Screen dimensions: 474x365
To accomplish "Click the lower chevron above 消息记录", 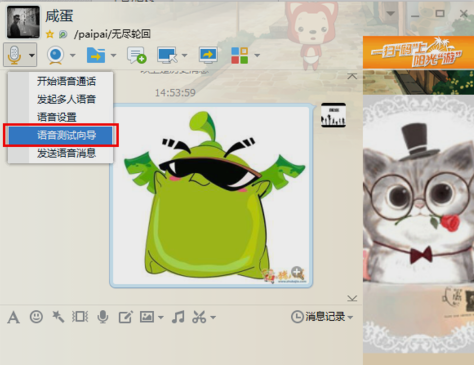I will click(352, 298).
